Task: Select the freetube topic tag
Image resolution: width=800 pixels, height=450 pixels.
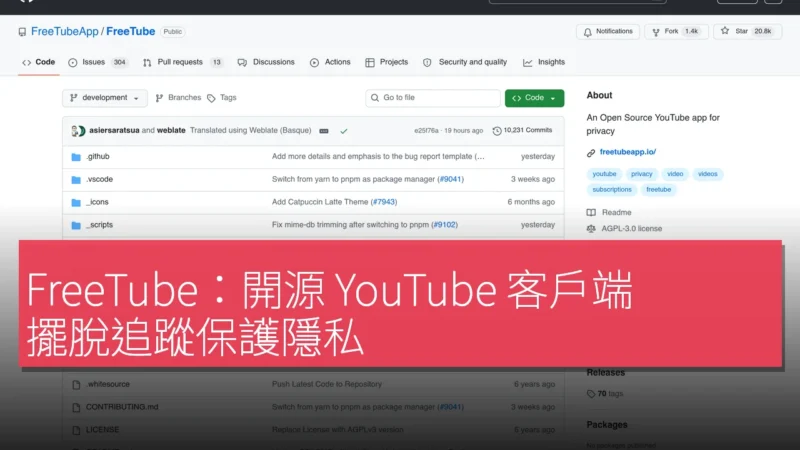Action: 659,190
